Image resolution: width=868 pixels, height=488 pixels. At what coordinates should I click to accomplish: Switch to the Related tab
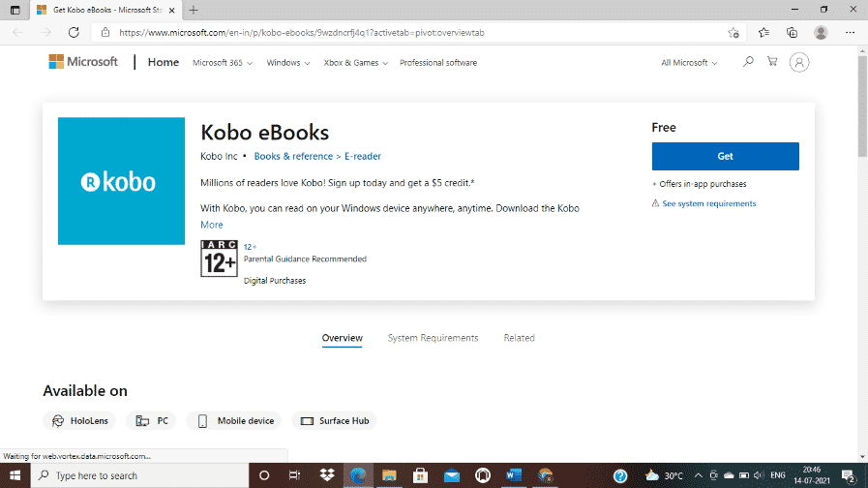click(x=520, y=338)
